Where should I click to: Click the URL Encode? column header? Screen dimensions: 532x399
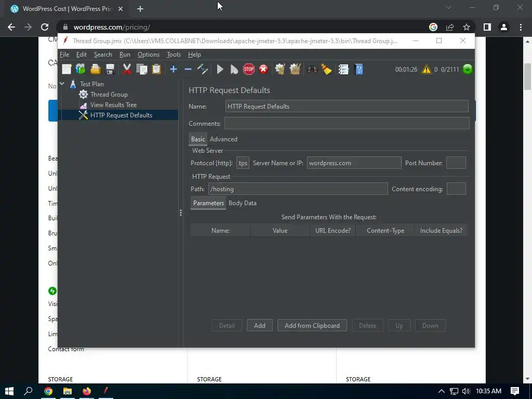333,230
